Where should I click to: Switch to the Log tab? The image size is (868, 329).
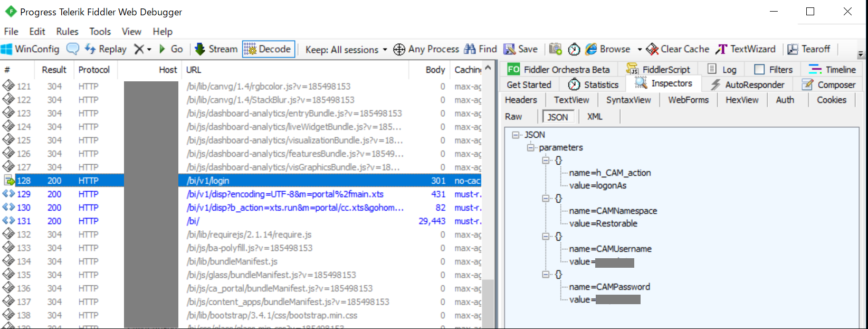[x=722, y=70]
